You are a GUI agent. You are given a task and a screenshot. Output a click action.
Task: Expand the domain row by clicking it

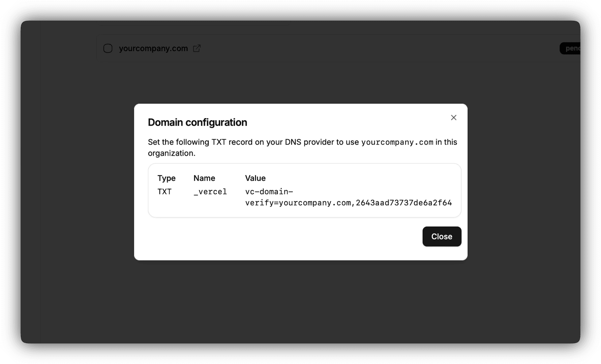tap(303, 48)
